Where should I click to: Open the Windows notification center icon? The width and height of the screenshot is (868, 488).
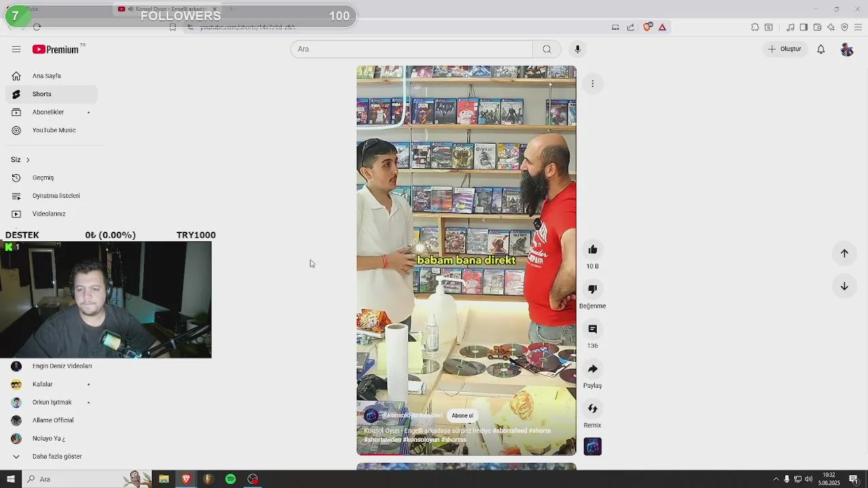(854, 479)
